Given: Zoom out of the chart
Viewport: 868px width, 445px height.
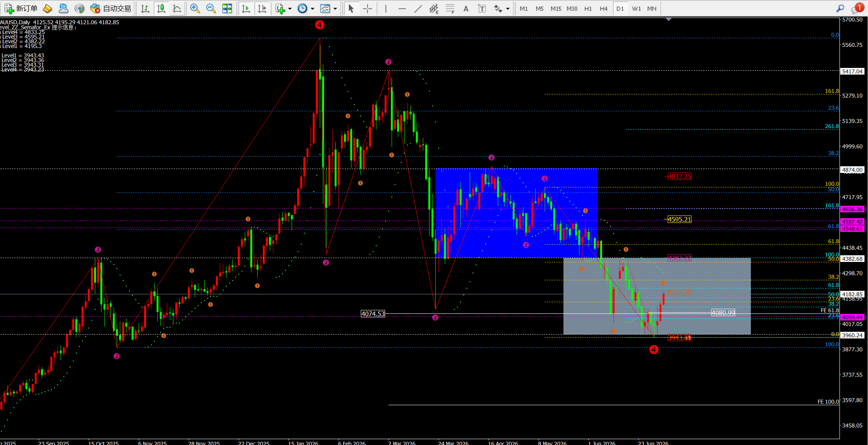Looking at the screenshot, I should (211, 9).
